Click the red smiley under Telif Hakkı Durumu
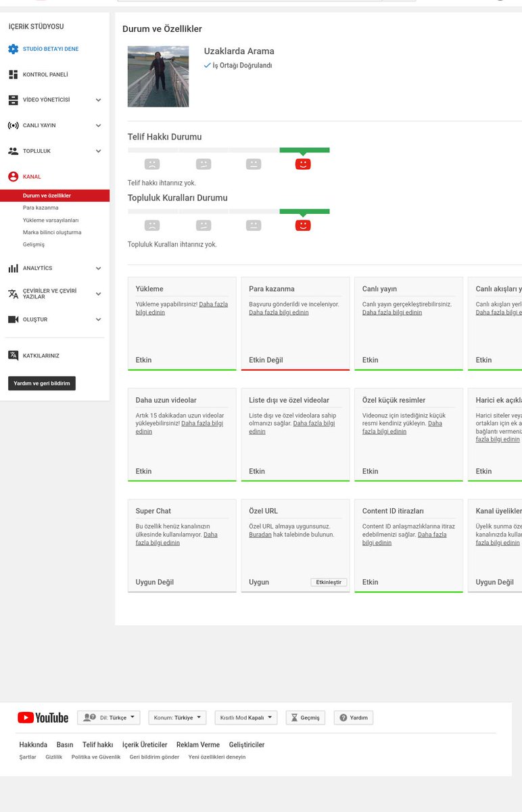 (303, 164)
